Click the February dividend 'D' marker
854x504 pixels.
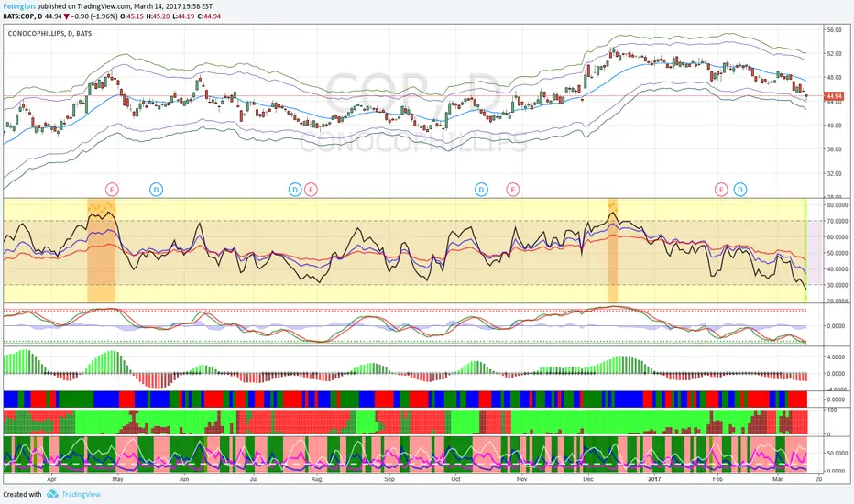tap(739, 190)
